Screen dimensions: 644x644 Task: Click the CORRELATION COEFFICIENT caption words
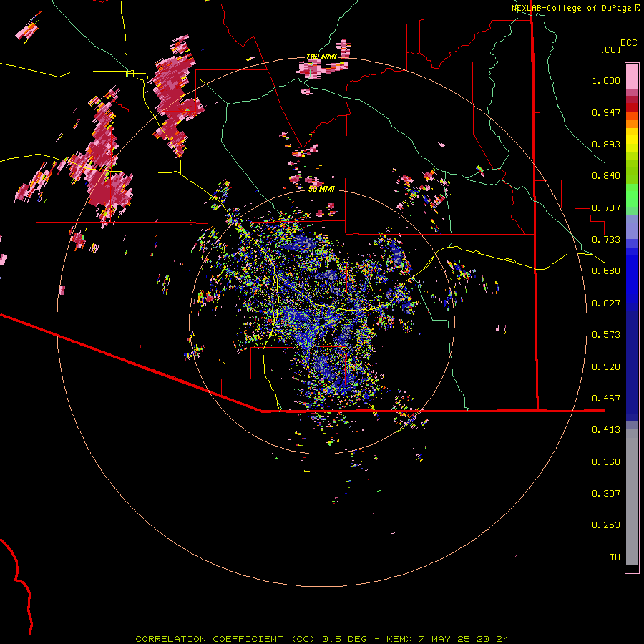[209, 639]
